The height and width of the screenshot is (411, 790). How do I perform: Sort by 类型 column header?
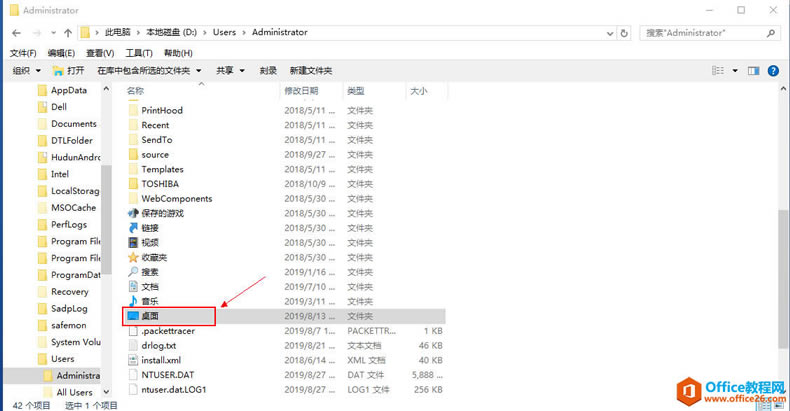click(356, 91)
